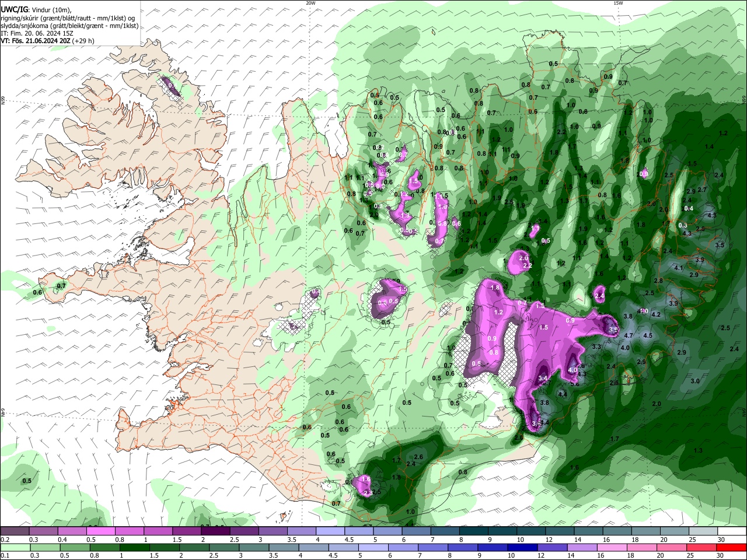Click the '3.0' precipitation value on the map
Image resolution: width=747 pixels, height=560 pixels.
tap(695, 381)
